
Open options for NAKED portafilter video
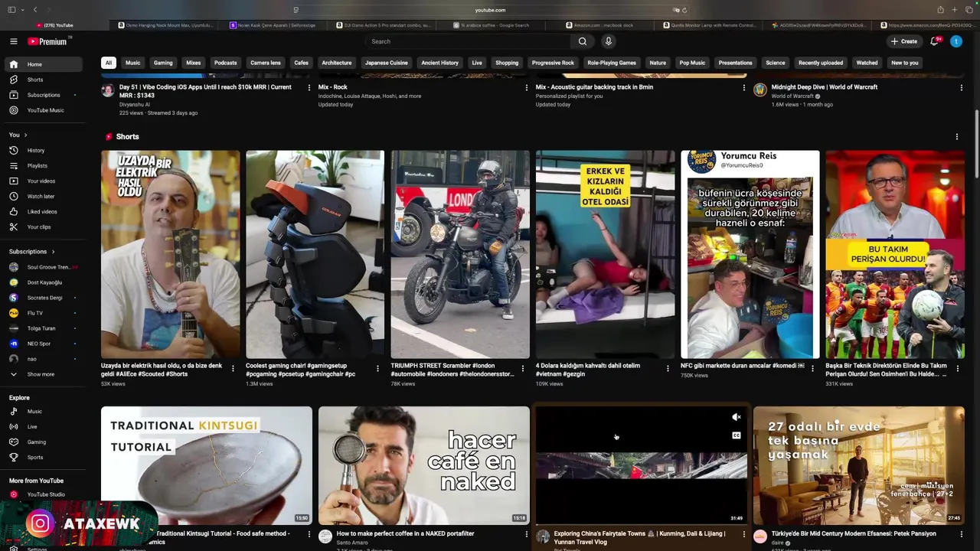[526, 534]
